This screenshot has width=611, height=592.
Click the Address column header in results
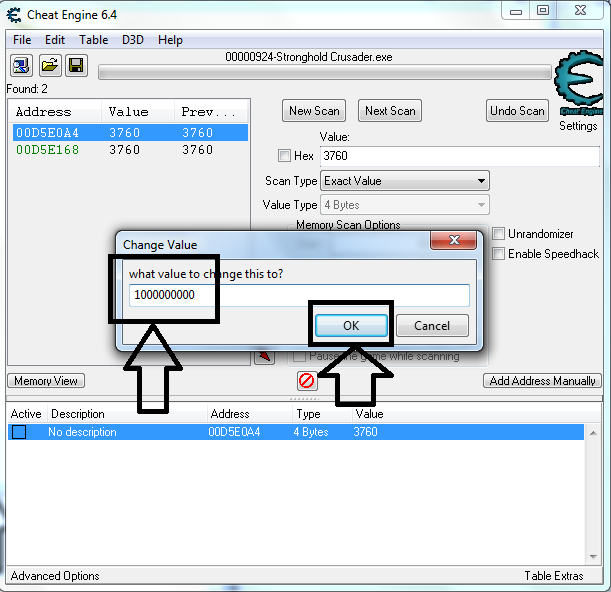click(x=55, y=112)
